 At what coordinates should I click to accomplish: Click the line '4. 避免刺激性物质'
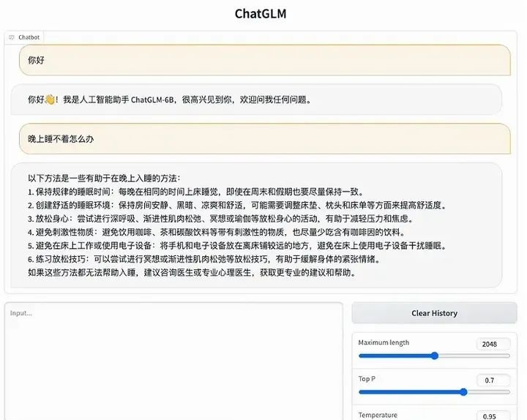[x=217, y=232]
